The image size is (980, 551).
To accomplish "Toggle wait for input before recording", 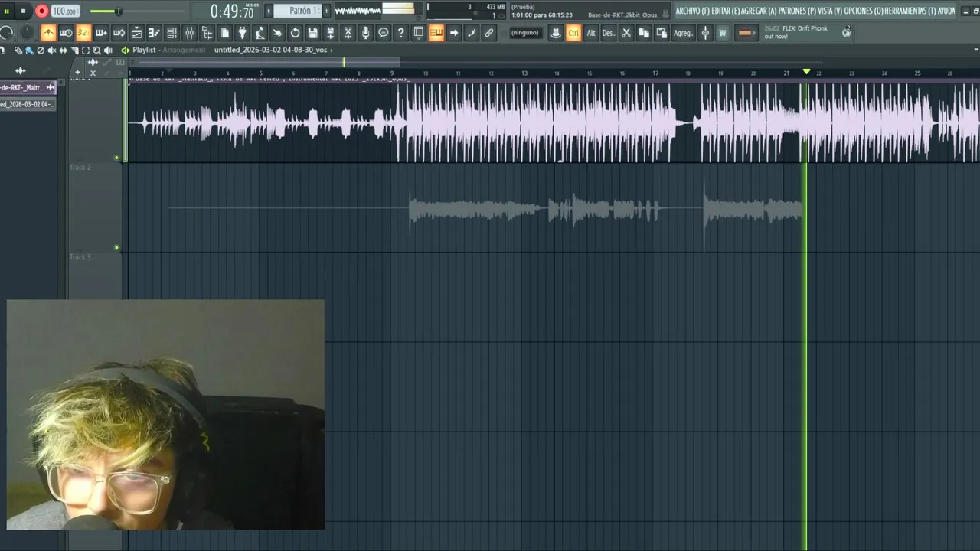I will pyautogui.click(x=66, y=33).
